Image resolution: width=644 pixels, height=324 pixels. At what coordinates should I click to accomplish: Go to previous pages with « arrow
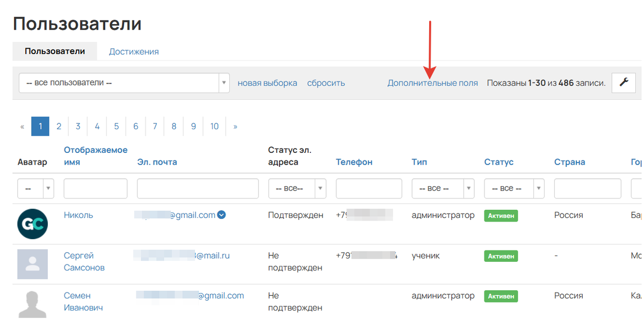tap(22, 127)
